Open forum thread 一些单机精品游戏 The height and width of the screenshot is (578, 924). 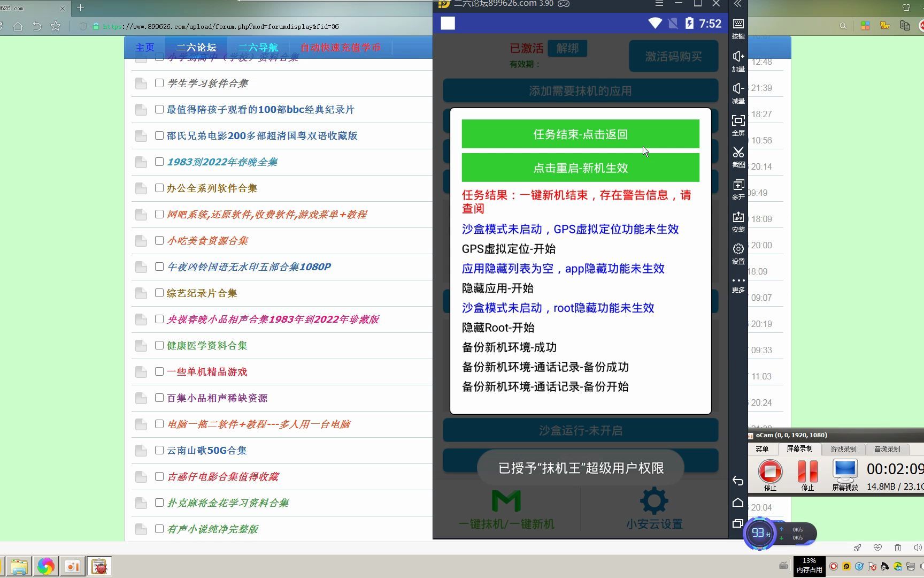(207, 371)
